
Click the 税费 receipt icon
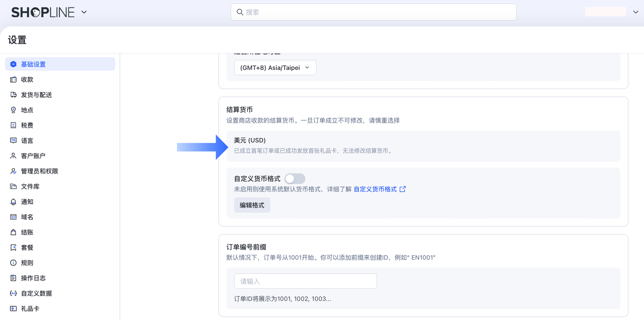[13, 125]
